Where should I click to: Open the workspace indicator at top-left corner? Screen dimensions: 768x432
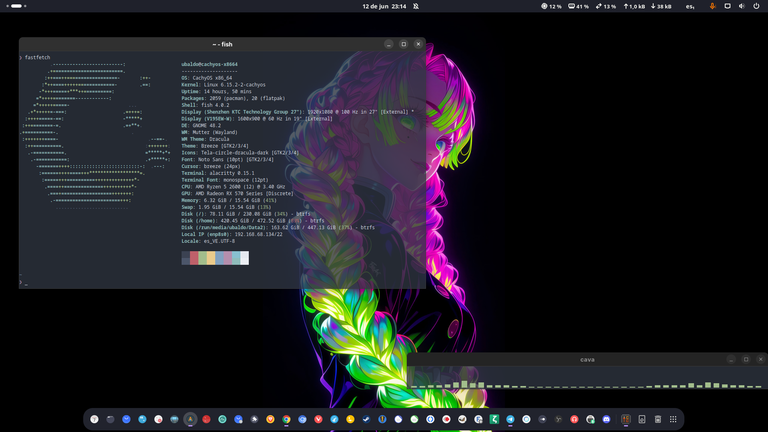[x=16, y=6]
